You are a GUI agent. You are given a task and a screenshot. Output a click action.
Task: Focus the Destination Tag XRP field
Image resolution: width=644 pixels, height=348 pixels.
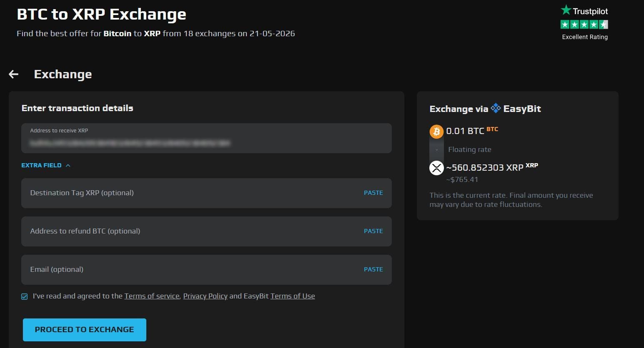[206, 193]
